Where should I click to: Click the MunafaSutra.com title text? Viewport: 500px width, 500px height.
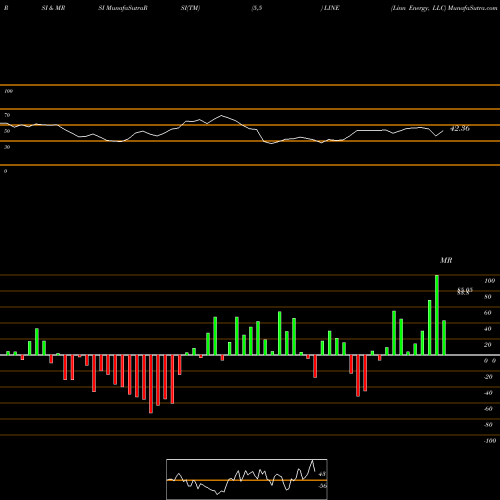coord(472,8)
